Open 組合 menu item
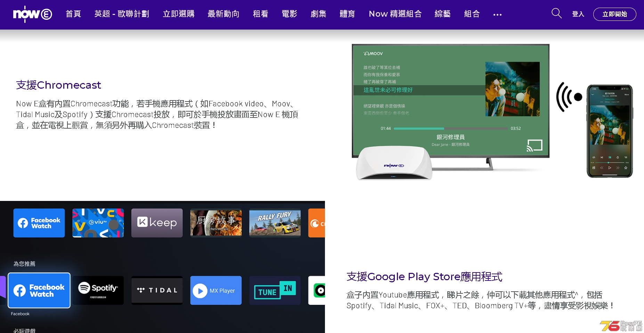The width and height of the screenshot is (644, 333). click(x=472, y=14)
